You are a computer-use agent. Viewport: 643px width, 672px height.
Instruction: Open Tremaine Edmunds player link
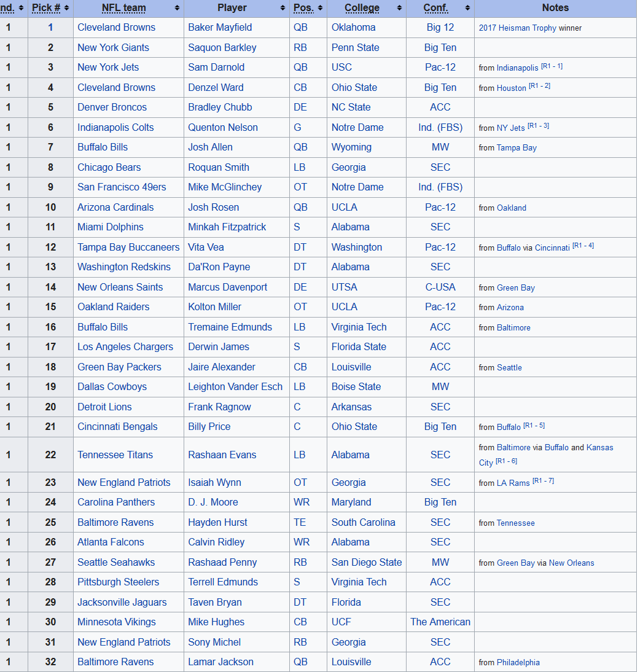(230, 327)
